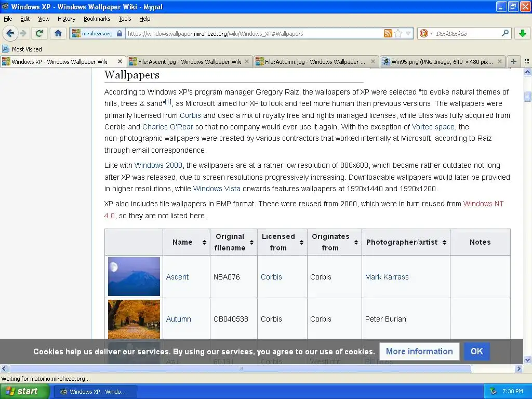Click the Forward navigation arrow
Viewport: 532px width, 399px height.
23,33
